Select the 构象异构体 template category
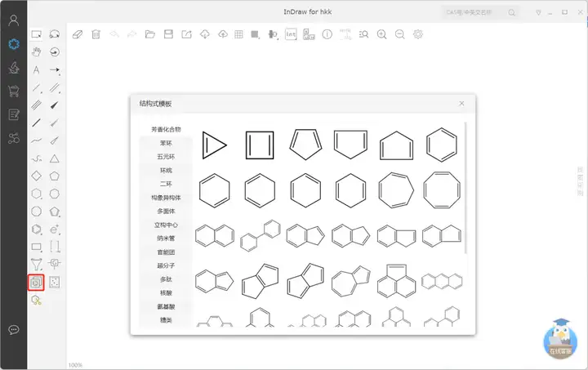Screen dimensions: 588x370 pos(166,198)
